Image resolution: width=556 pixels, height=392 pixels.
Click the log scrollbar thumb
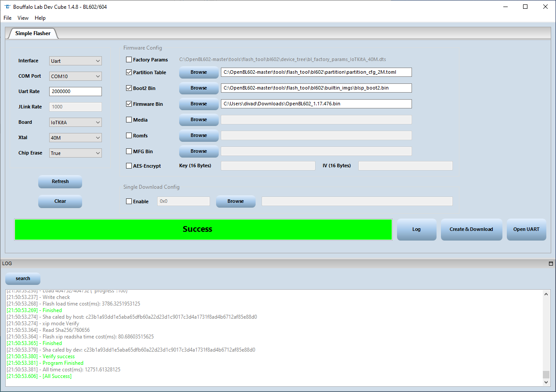coord(546,374)
